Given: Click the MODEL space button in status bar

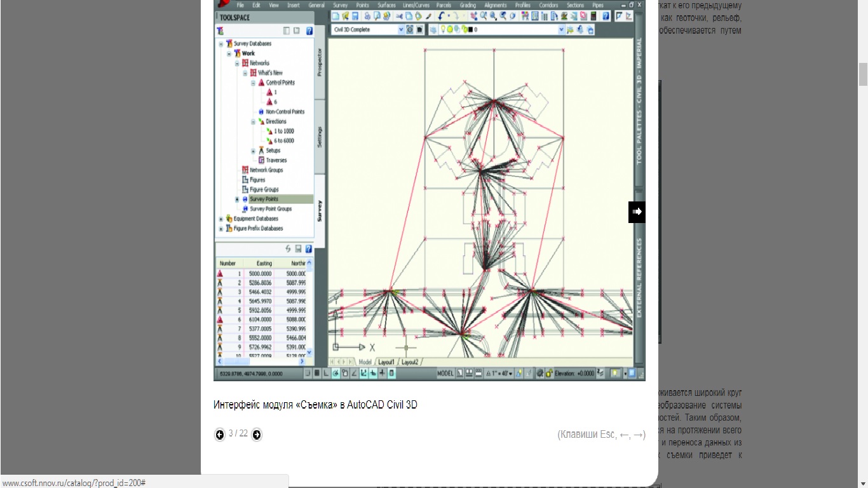Looking at the screenshot, I should pos(445,373).
